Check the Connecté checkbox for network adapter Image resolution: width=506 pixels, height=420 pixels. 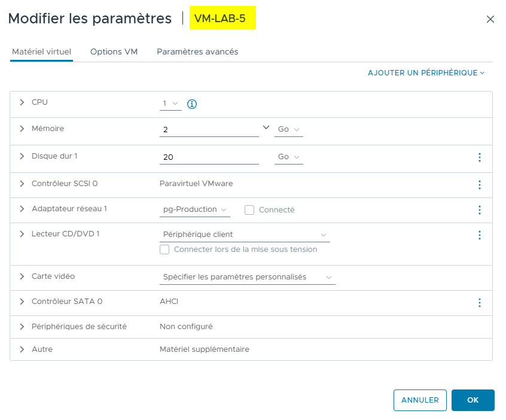click(249, 210)
